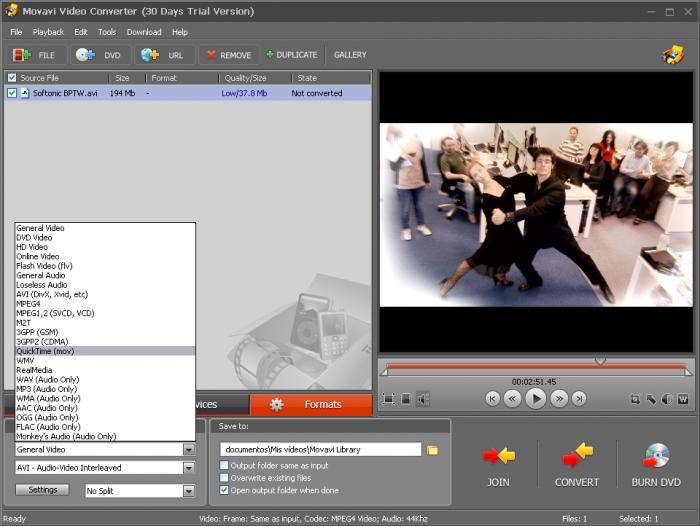Open the Playback menu
This screenshot has width=700, height=526.
click(48, 32)
